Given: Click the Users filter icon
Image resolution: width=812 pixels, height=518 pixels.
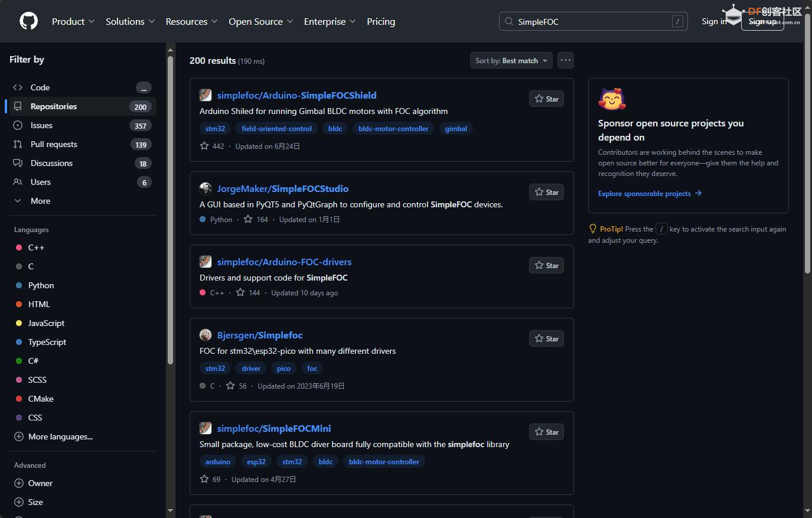Looking at the screenshot, I should click(x=18, y=182).
